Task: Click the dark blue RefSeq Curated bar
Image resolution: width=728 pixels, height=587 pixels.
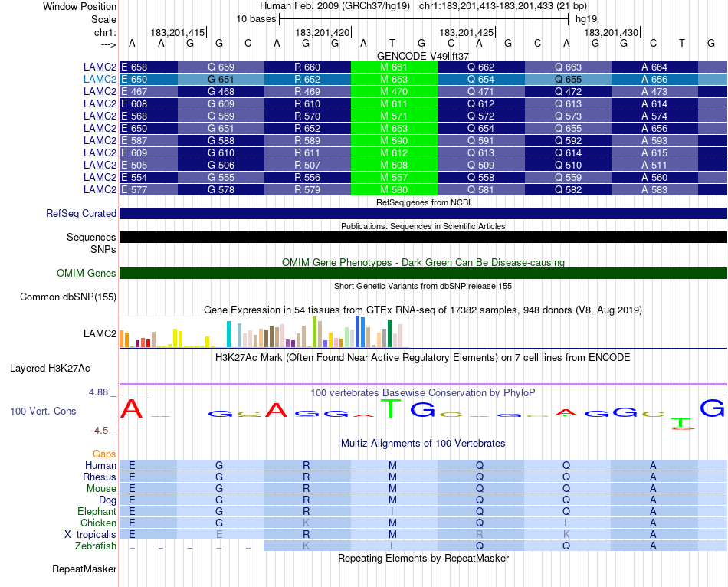Action: tap(423, 213)
